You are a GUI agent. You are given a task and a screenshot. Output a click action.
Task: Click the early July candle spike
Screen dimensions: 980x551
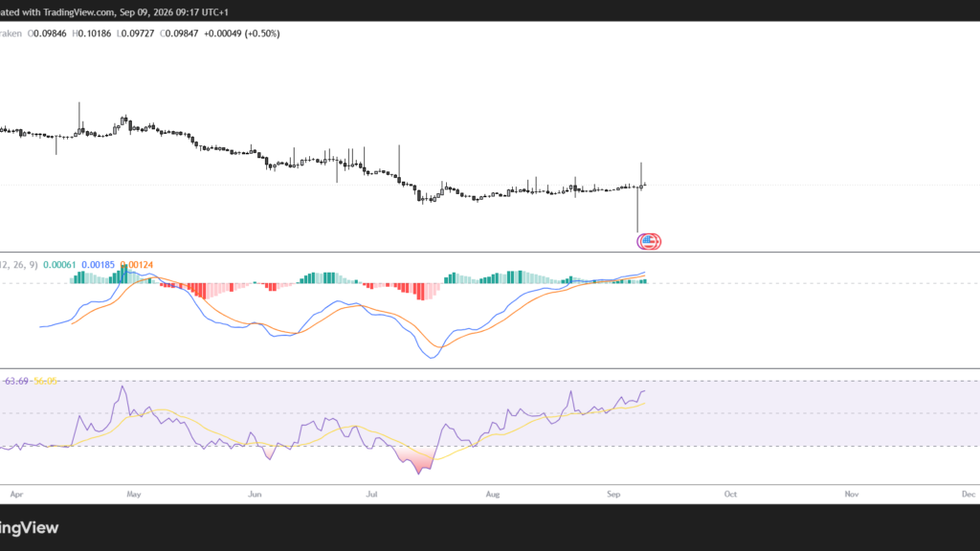[399, 164]
